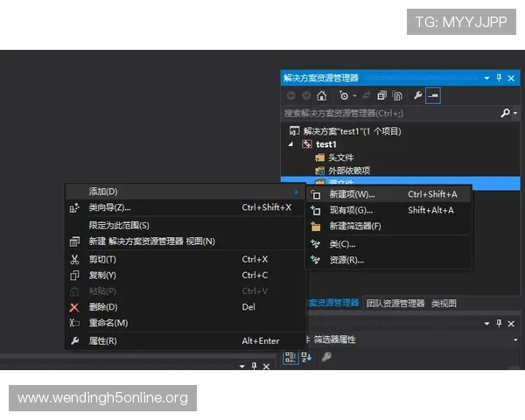
Task: Click the rename icon in context menu
Action: (x=74, y=323)
